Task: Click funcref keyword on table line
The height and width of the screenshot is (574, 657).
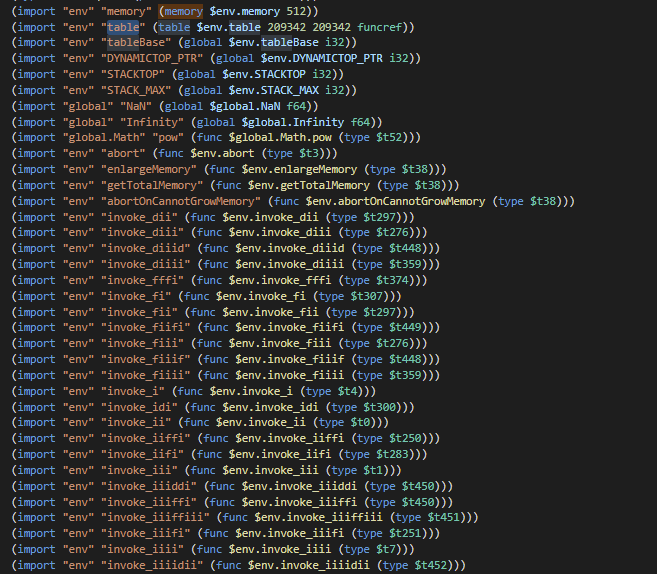Action: coord(380,27)
